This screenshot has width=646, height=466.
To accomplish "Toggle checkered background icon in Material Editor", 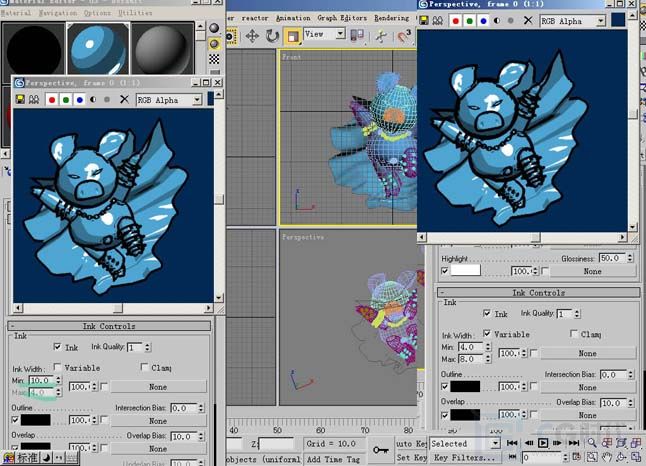I will [x=214, y=59].
